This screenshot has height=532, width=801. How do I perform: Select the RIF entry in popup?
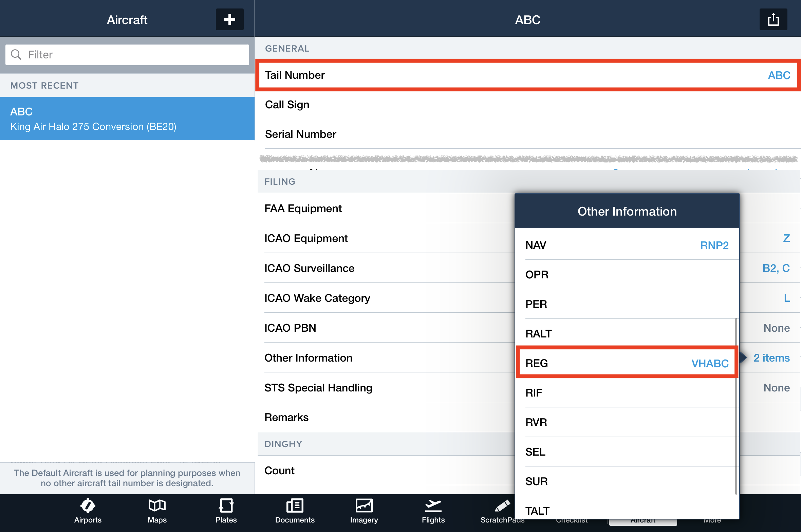[x=627, y=392]
